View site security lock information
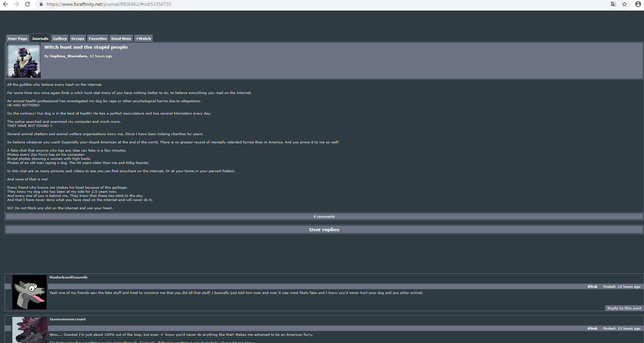This screenshot has height=343, width=644. [x=41, y=4]
